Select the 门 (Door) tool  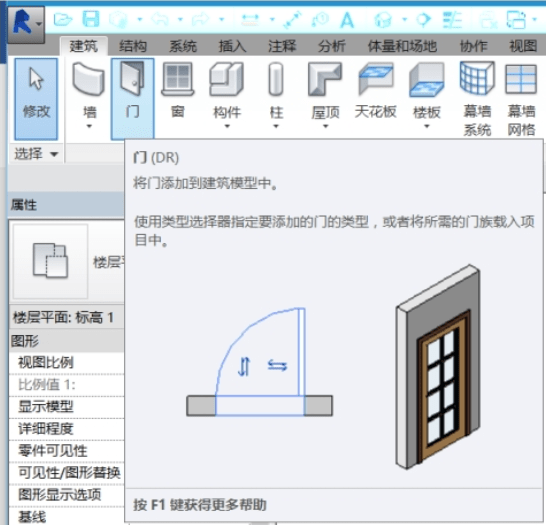click(132, 99)
